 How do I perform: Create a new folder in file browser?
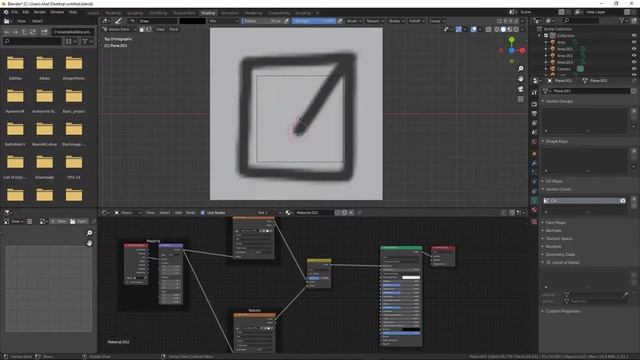tap(44, 31)
